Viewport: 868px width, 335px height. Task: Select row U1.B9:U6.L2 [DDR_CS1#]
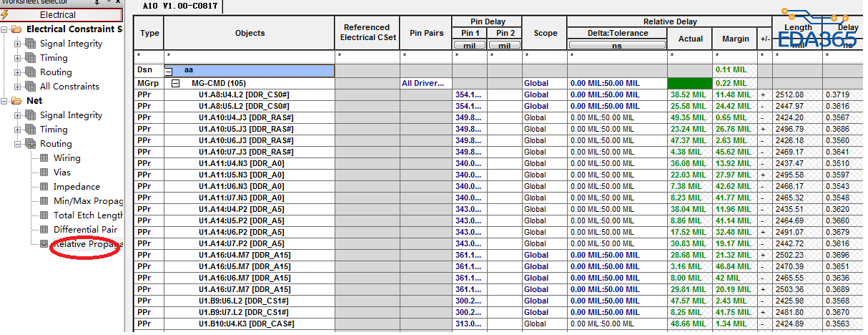coord(243,301)
